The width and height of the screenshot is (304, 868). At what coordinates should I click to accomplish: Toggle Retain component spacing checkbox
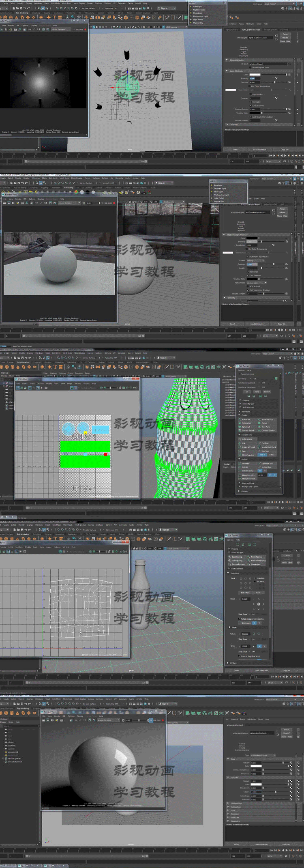coord(239,619)
